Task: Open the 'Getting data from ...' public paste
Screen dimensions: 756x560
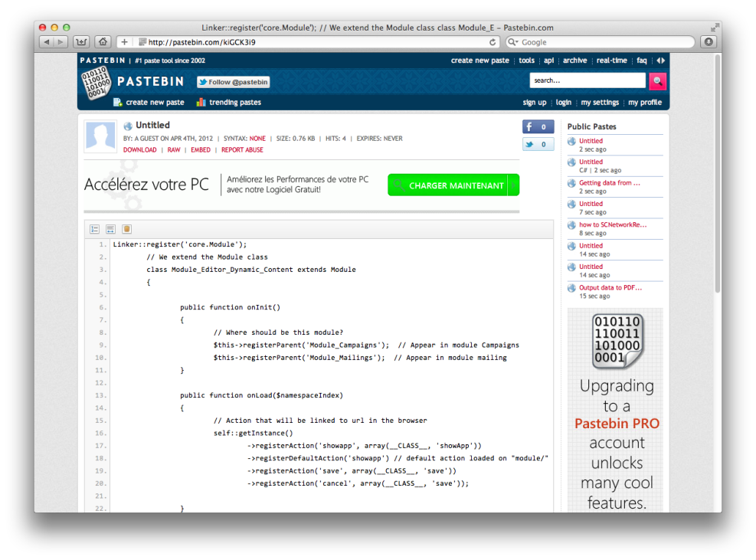Action: [x=609, y=183]
